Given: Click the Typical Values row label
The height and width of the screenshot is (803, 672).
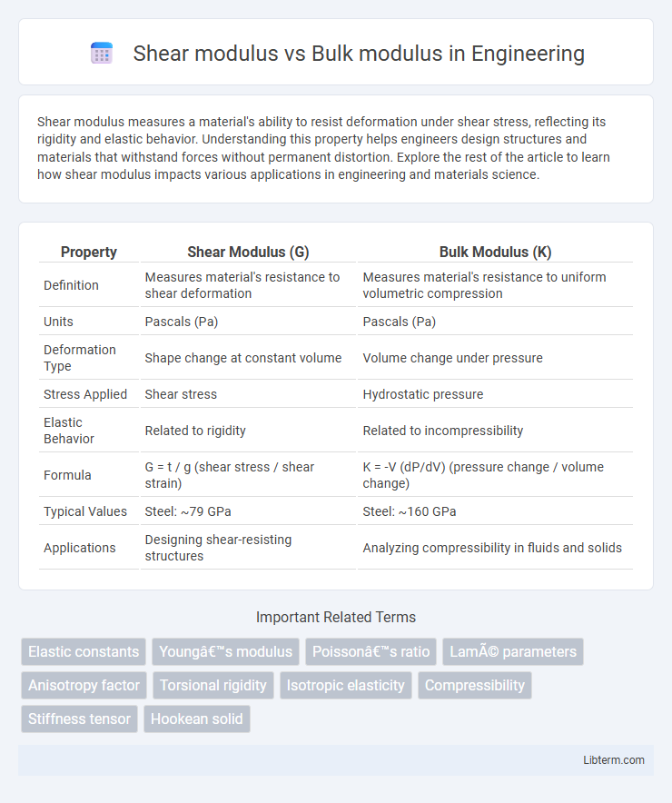Looking at the screenshot, I should click(85, 511).
